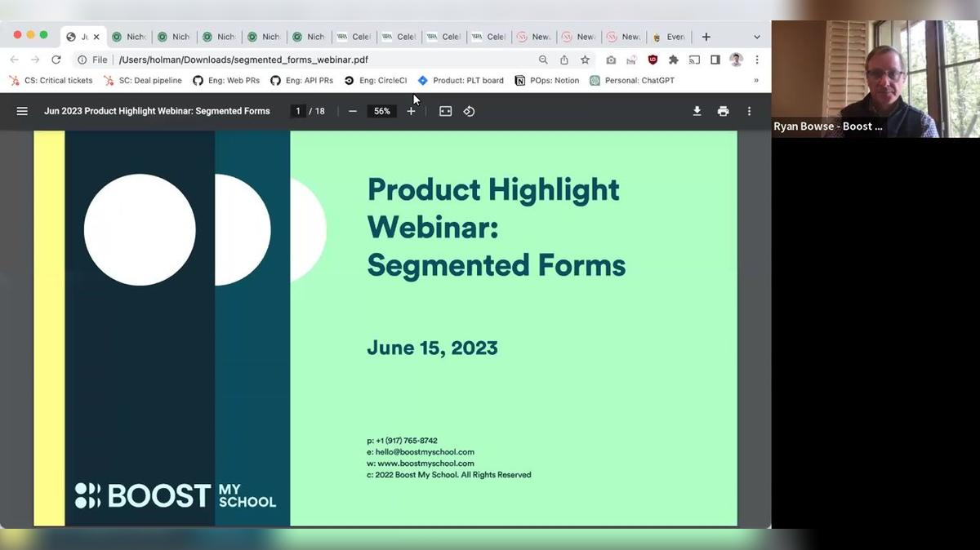Click the PDF page number input field

pos(297,111)
